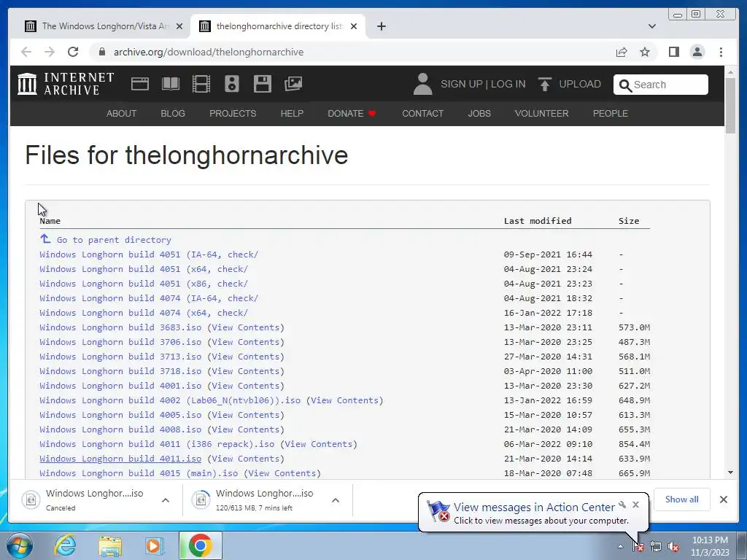Open Windows Media Player from taskbar
Screen dimensions: 747x560
click(155, 545)
